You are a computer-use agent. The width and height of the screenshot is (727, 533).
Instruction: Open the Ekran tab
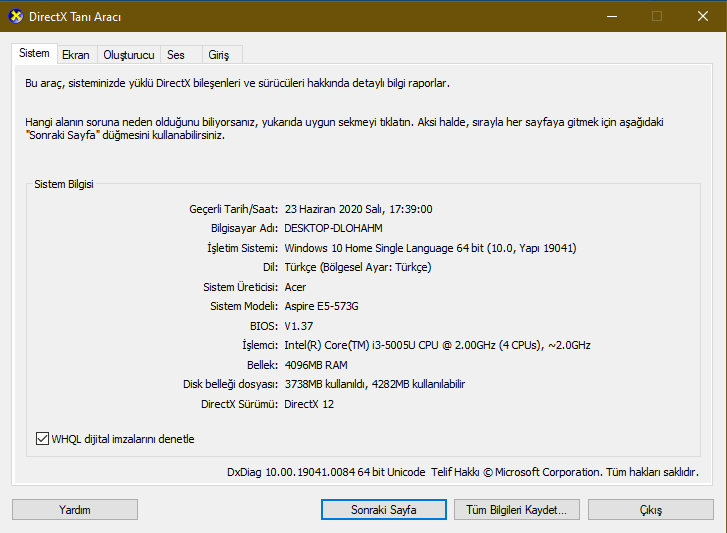pos(76,55)
